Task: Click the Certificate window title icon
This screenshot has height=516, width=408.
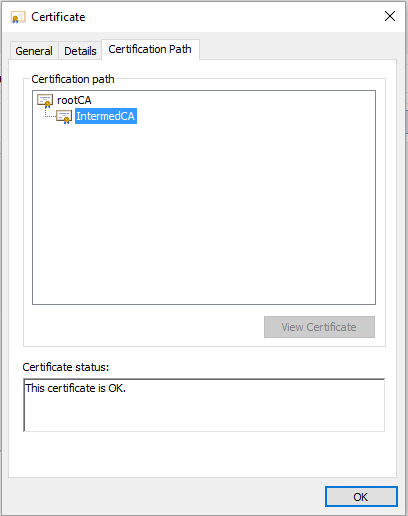Action: pyautogui.click(x=18, y=17)
